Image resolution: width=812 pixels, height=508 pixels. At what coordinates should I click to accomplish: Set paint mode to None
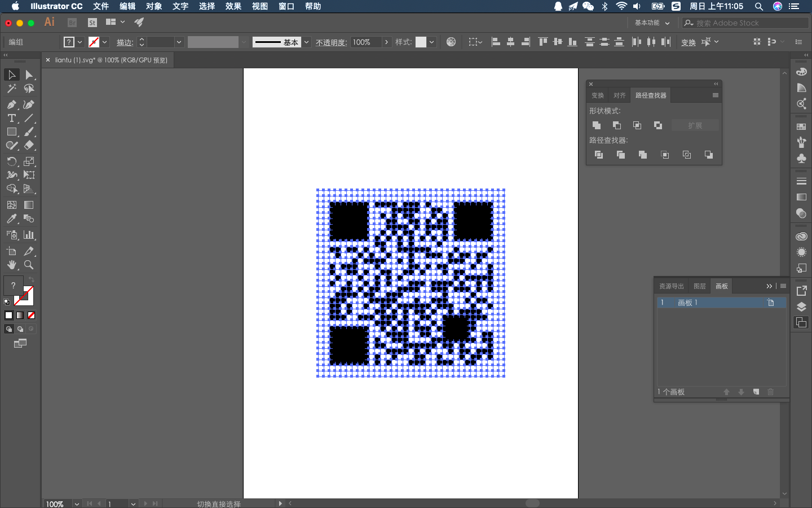pos(31,315)
